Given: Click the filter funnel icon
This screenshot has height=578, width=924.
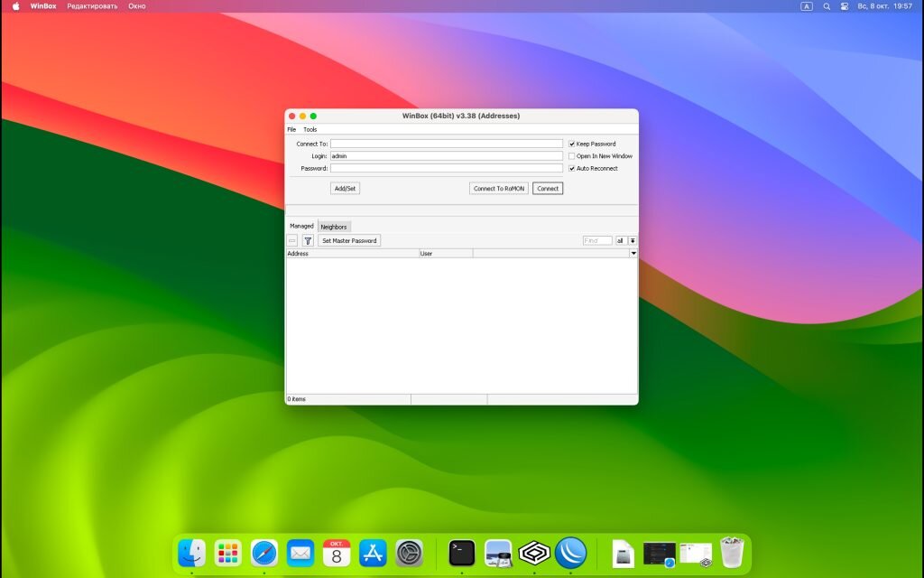Looking at the screenshot, I should click(308, 240).
